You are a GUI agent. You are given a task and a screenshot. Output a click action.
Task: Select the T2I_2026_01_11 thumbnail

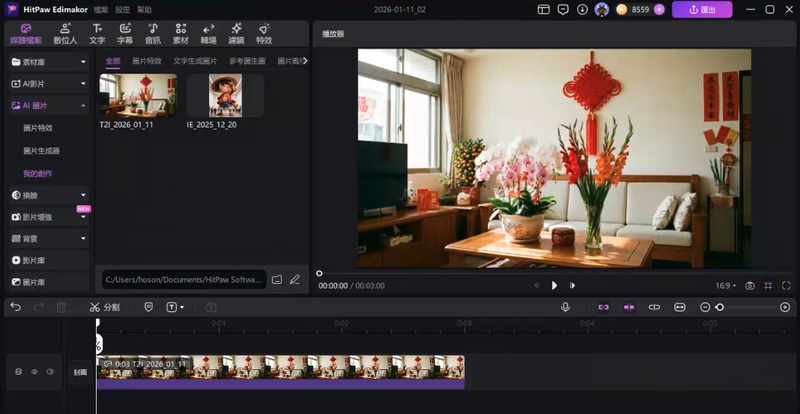(x=138, y=95)
